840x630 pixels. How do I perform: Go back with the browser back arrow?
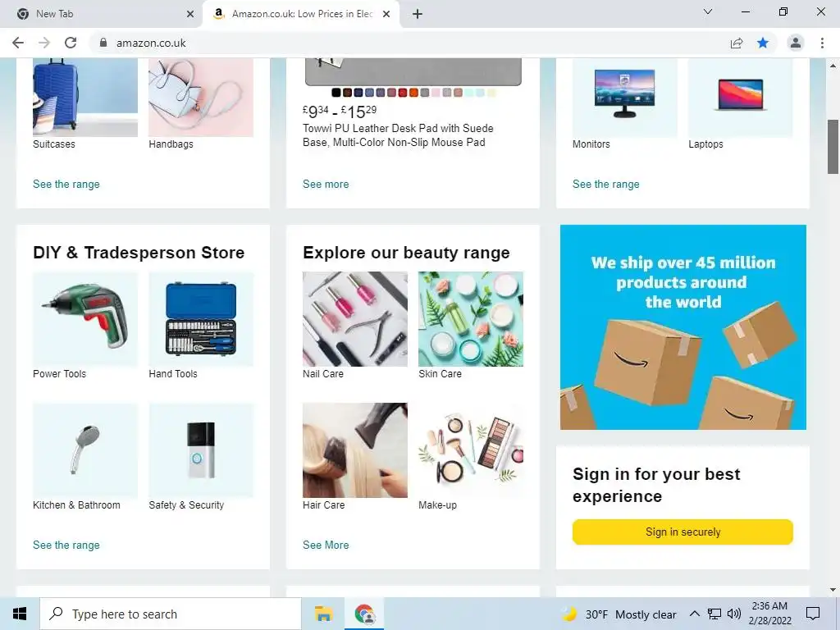click(x=18, y=43)
